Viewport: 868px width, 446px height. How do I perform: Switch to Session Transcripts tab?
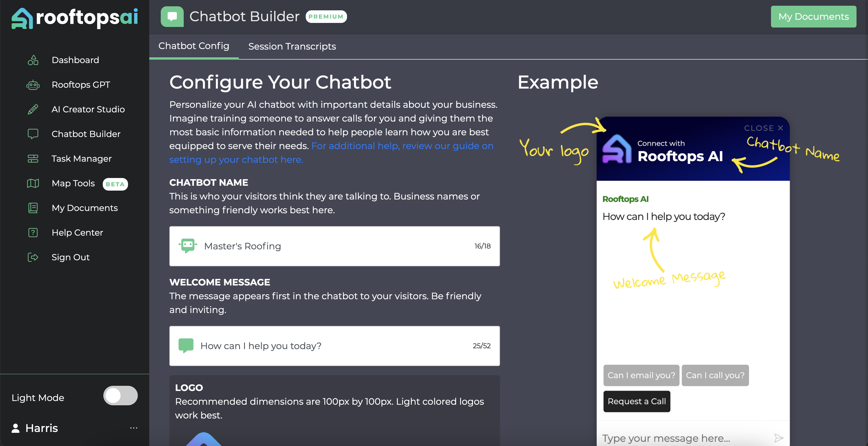[292, 46]
